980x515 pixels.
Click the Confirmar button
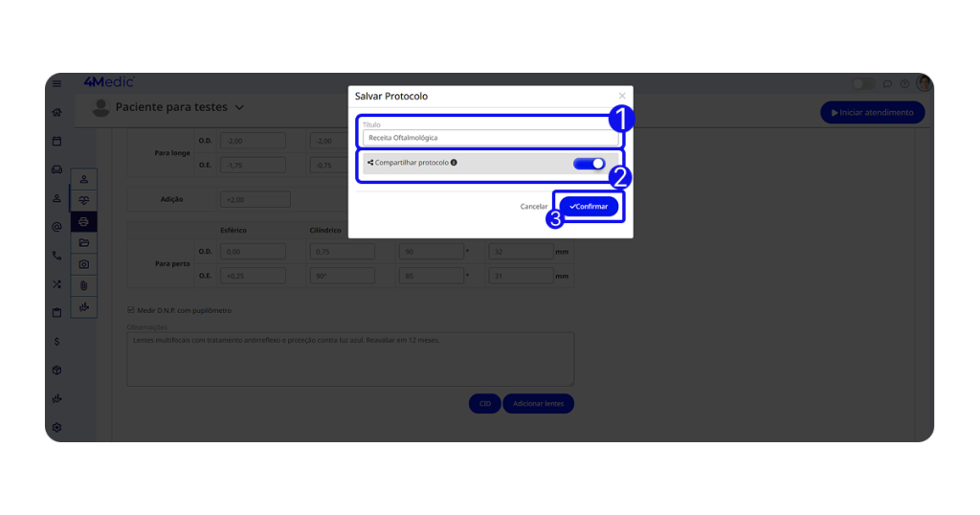pos(589,207)
